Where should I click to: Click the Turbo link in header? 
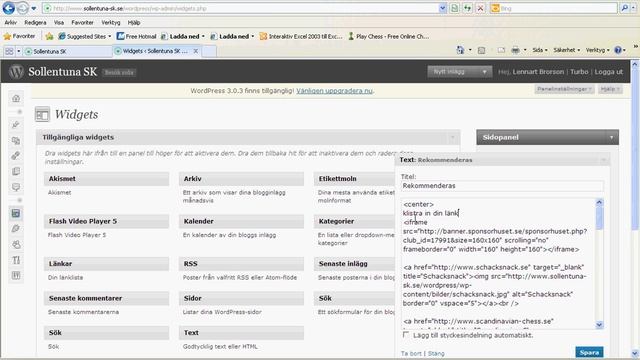(x=579, y=72)
